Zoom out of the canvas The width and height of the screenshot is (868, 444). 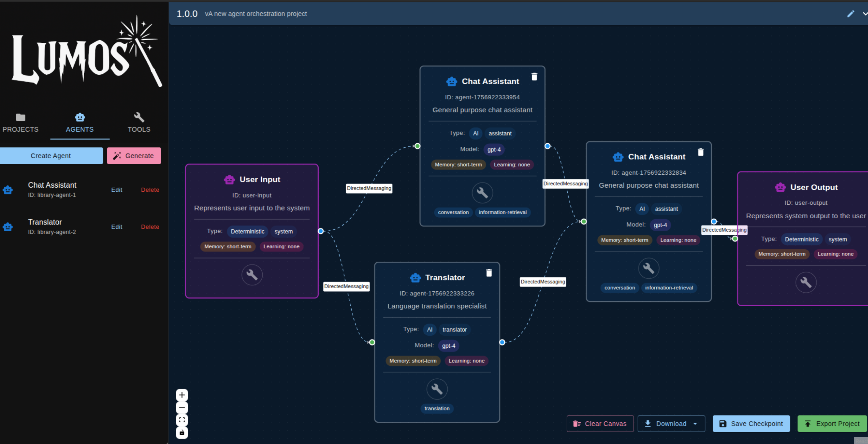[182, 407]
